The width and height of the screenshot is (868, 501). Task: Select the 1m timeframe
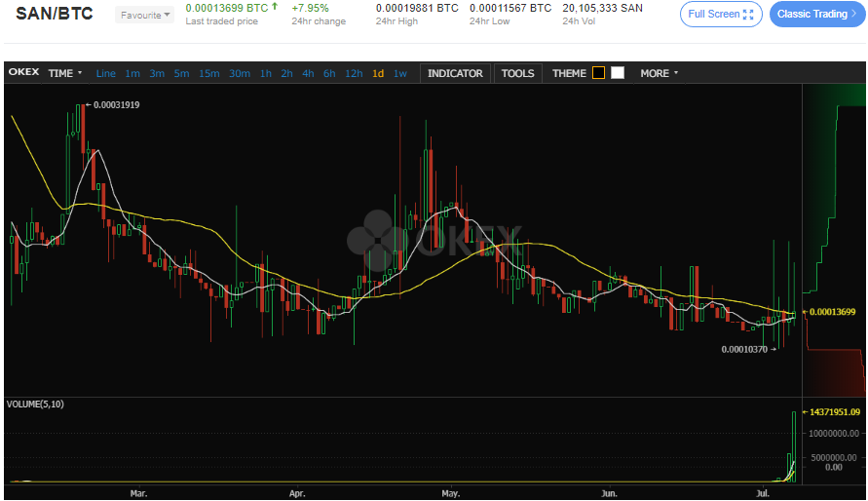point(132,73)
